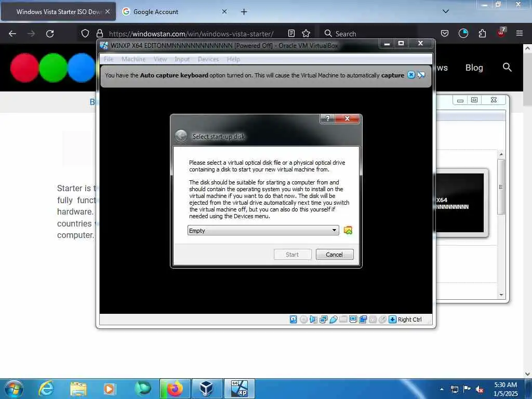The image size is (532, 399).
Task: Click the Right Ctrl host key label
Action: (409, 320)
